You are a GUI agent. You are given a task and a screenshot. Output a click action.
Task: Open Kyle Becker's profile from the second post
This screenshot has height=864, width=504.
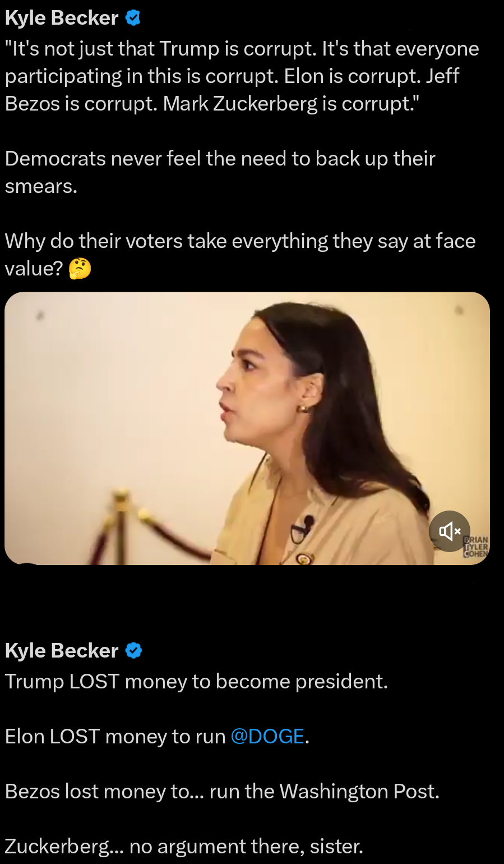[62, 651]
